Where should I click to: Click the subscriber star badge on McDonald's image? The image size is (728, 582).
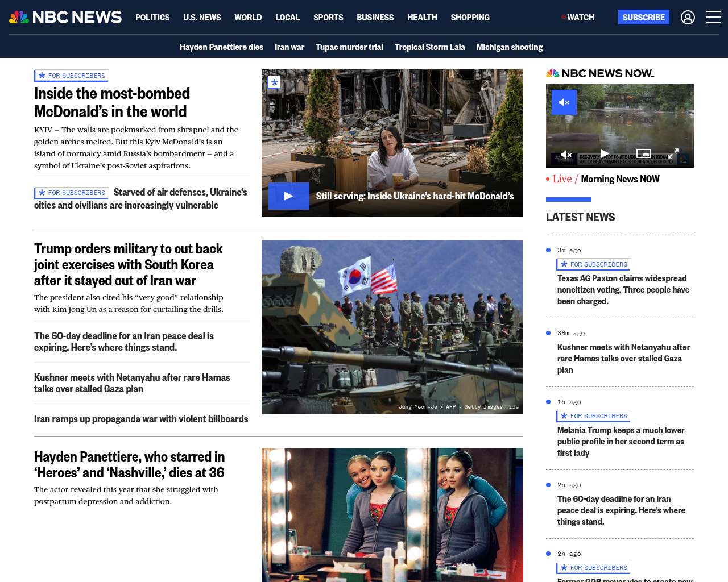pyautogui.click(x=275, y=82)
